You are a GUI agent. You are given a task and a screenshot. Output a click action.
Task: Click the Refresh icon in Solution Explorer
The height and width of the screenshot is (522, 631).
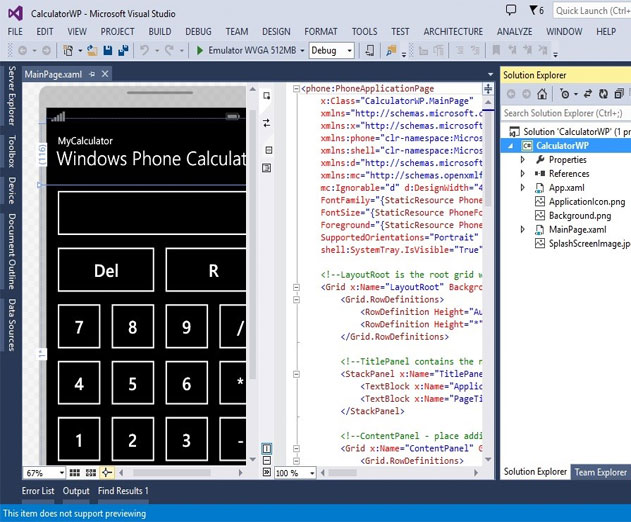(603, 94)
